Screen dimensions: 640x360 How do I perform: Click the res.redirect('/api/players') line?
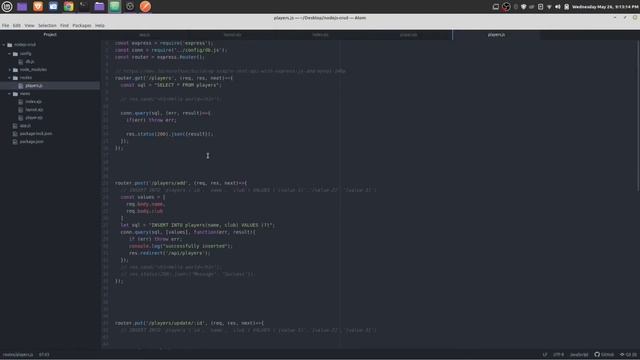click(x=169, y=253)
